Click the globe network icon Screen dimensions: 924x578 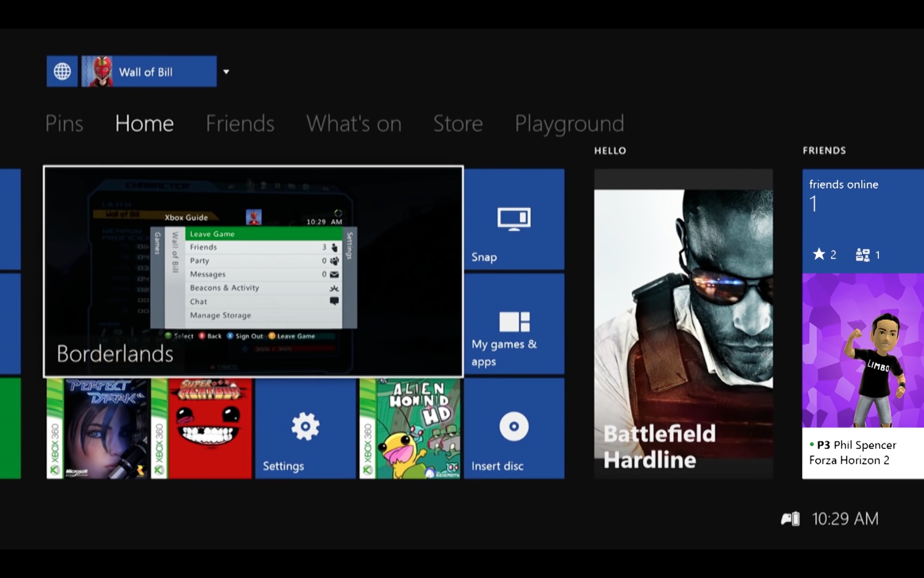(62, 71)
